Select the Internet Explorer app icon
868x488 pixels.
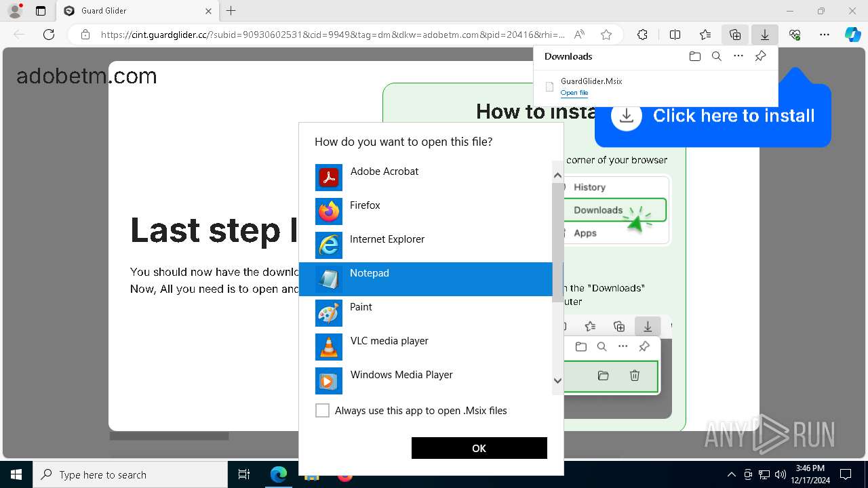(329, 245)
